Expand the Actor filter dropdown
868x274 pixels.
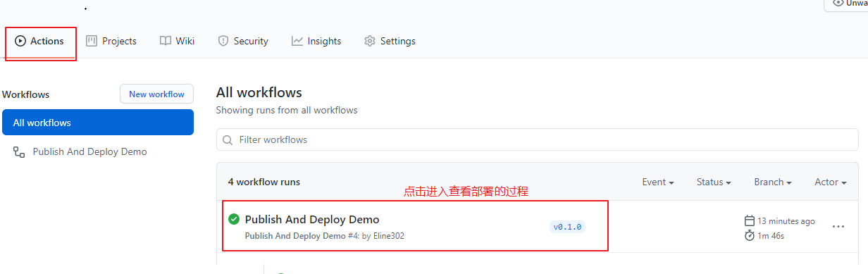(831, 182)
